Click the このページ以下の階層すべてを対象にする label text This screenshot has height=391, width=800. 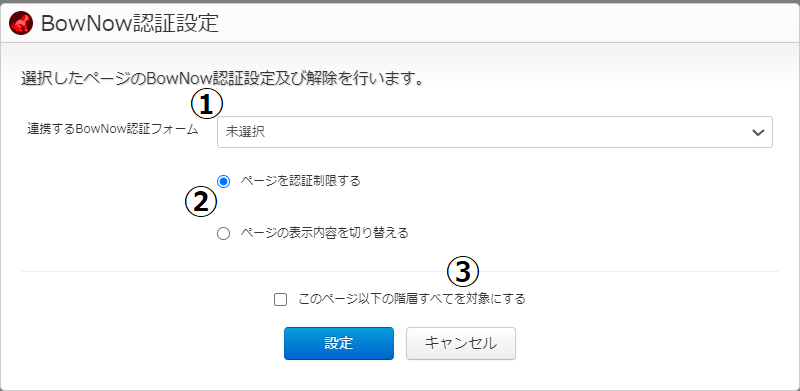tap(412, 299)
